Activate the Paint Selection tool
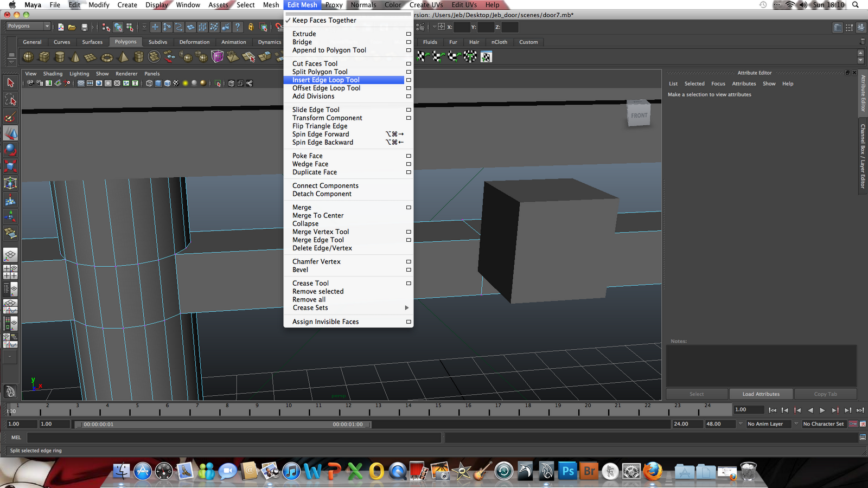Screen dimensions: 868x488 [10, 117]
